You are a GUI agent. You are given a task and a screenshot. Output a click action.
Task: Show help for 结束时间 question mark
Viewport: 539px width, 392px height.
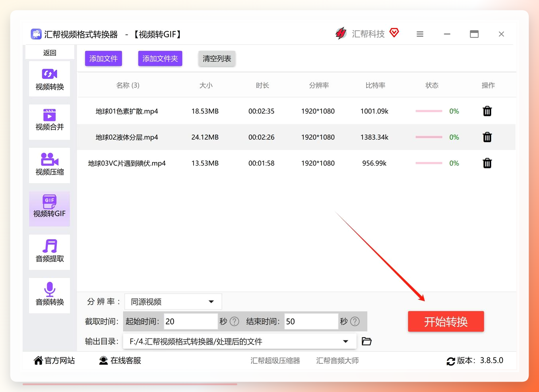[355, 321]
